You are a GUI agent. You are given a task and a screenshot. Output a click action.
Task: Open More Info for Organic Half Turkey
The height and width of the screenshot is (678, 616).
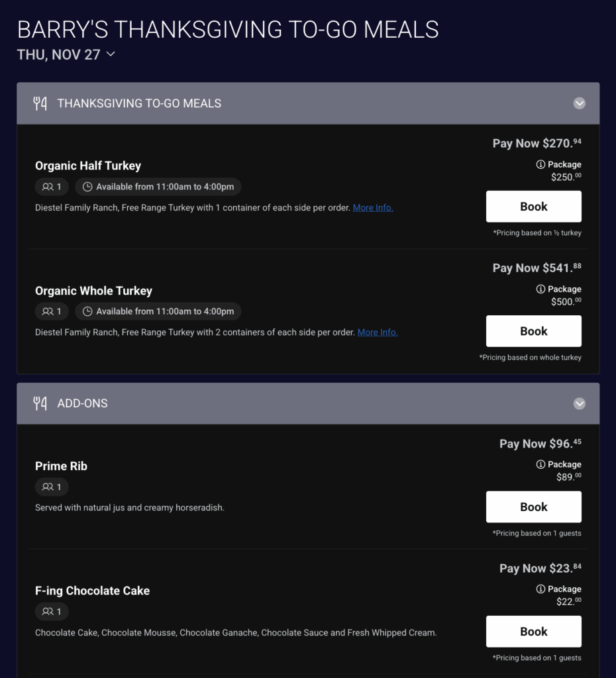pos(373,207)
